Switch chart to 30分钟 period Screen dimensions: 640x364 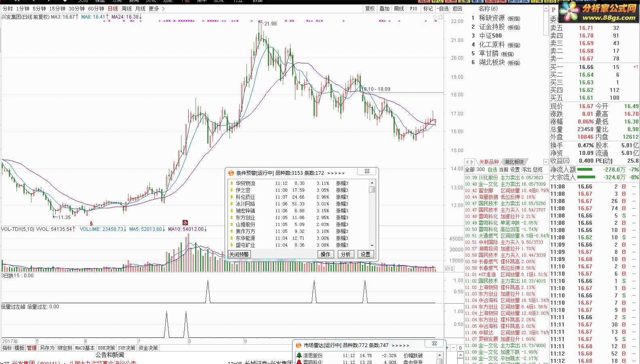coord(77,8)
